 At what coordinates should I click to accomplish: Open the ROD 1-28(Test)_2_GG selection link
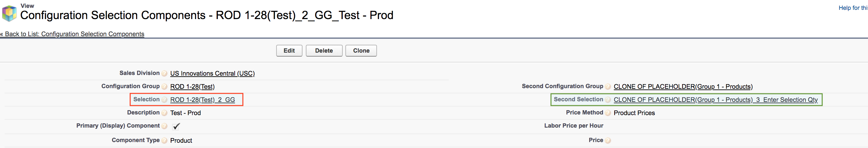[x=203, y=100]
